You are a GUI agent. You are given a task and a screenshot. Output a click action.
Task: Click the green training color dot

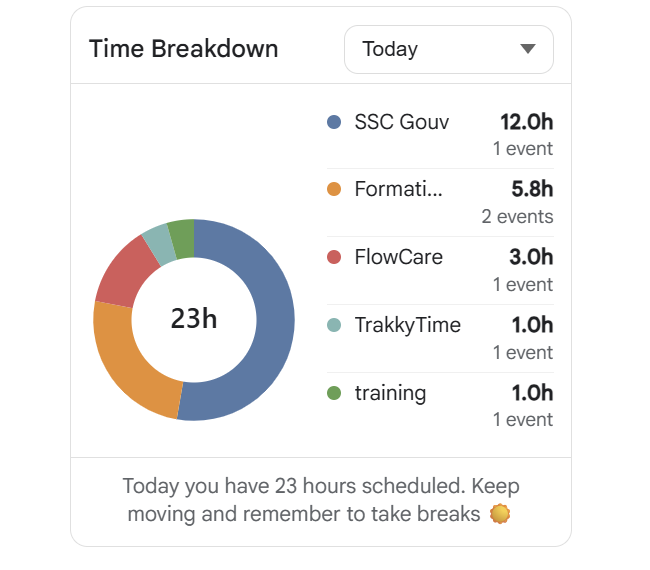pyautogui.click(x=334, y=393)
